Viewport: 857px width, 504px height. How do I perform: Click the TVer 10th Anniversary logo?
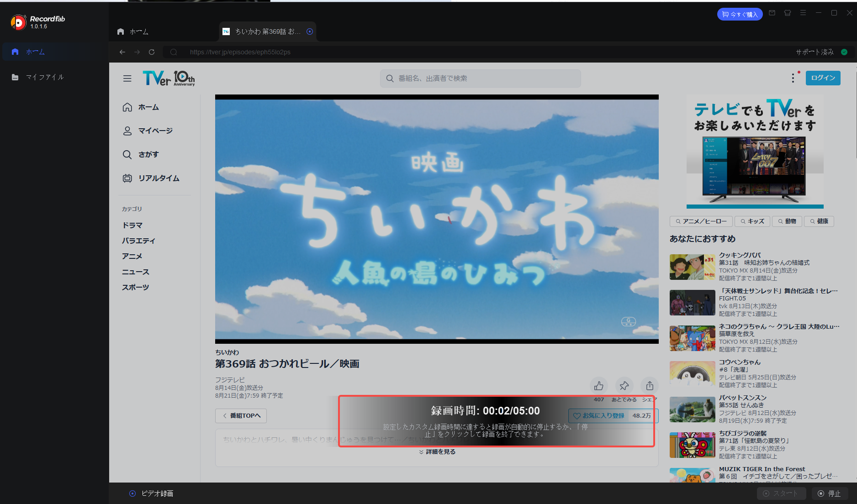pyautogui.click(x=169, y=78)
